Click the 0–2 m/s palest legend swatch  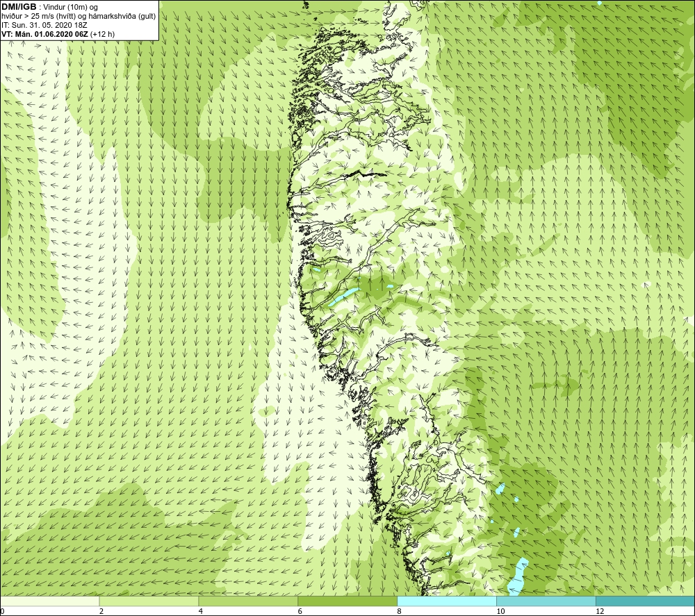pos(49,601)
